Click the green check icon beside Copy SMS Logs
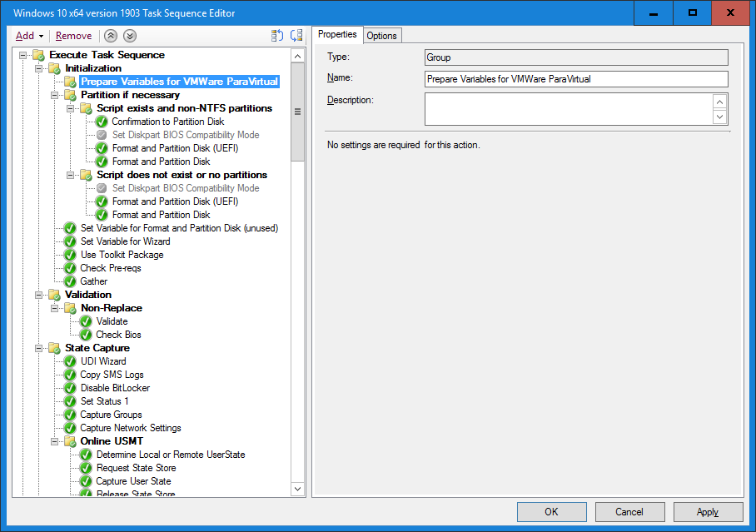Screen dimensions: 756x532 tap(71, 375)
